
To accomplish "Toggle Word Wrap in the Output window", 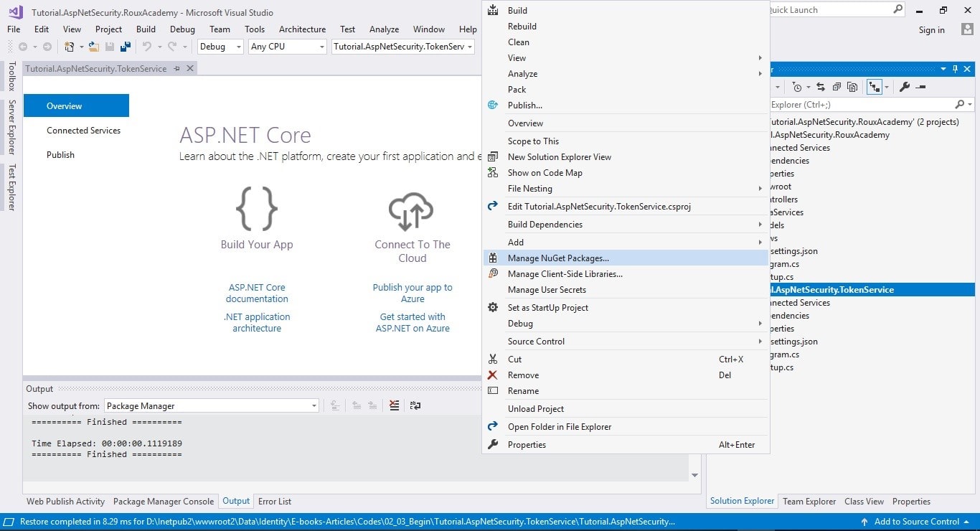I will (415, 405).
